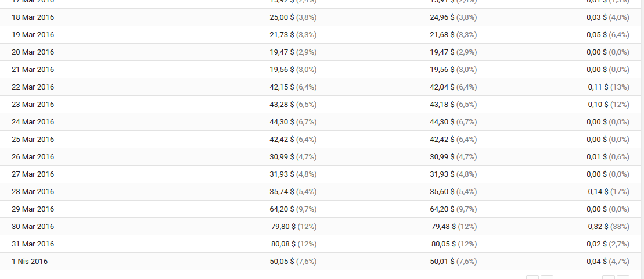This screenshot has height=279, width=644.
Task: Select the 24 Mar 2016 date cell
Action: (x=33, y=122)
